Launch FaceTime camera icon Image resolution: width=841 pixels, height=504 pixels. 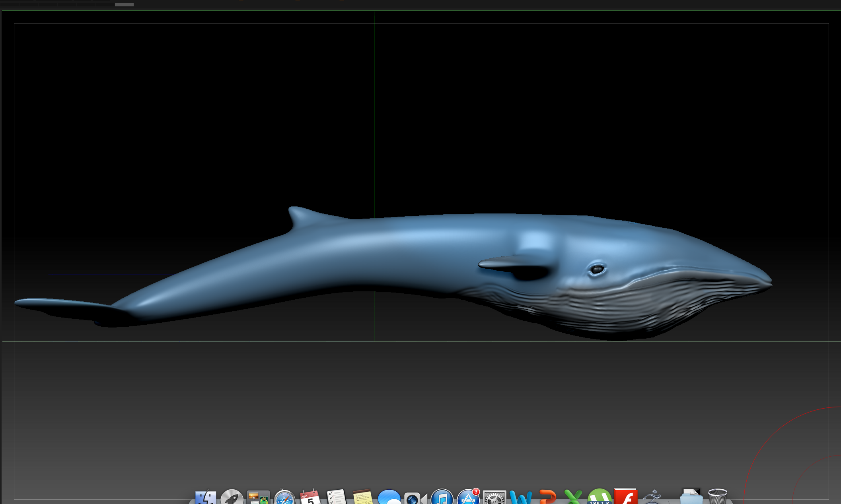pos(415,498)
